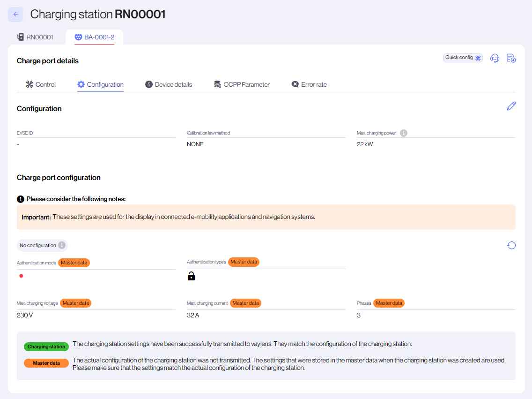Click the Max. charging power info icon
The width and height of the screenshot is (532, 399).
(x=404, y=133)
